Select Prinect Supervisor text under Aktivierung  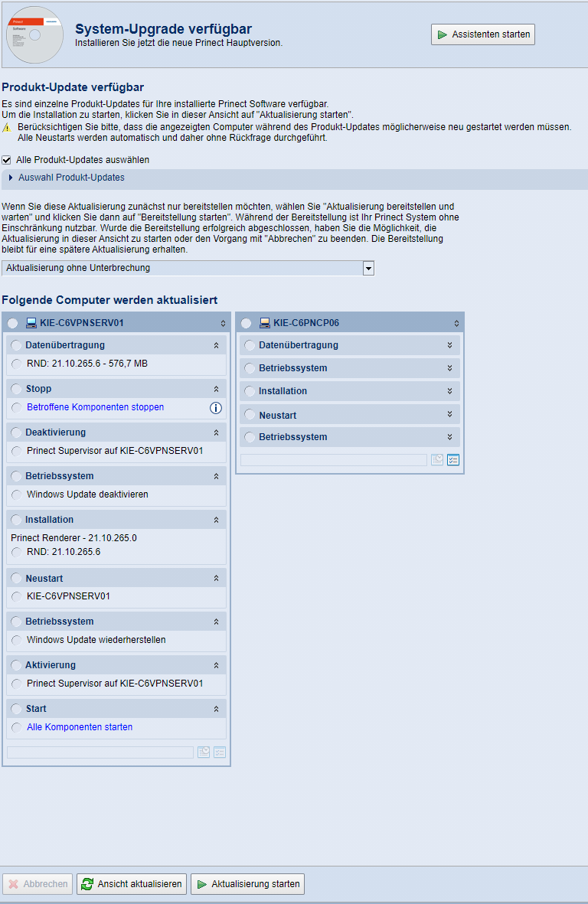coord(115,684)
